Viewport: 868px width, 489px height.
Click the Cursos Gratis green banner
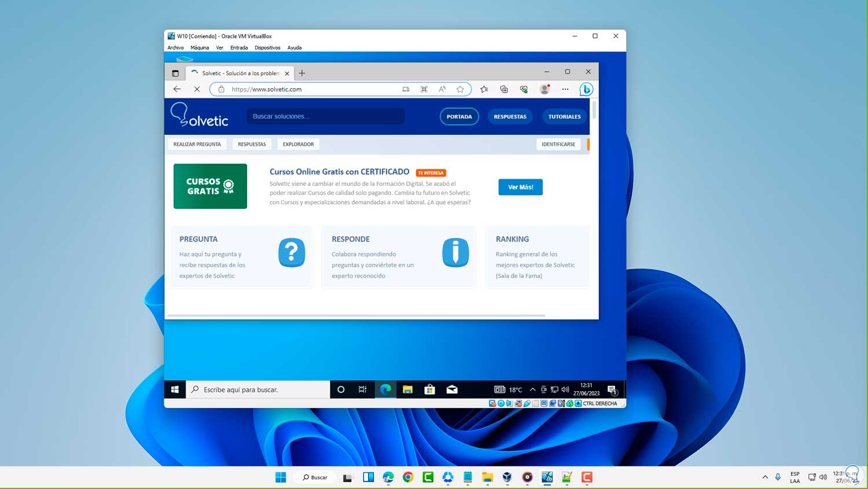(x=210, y=186)
